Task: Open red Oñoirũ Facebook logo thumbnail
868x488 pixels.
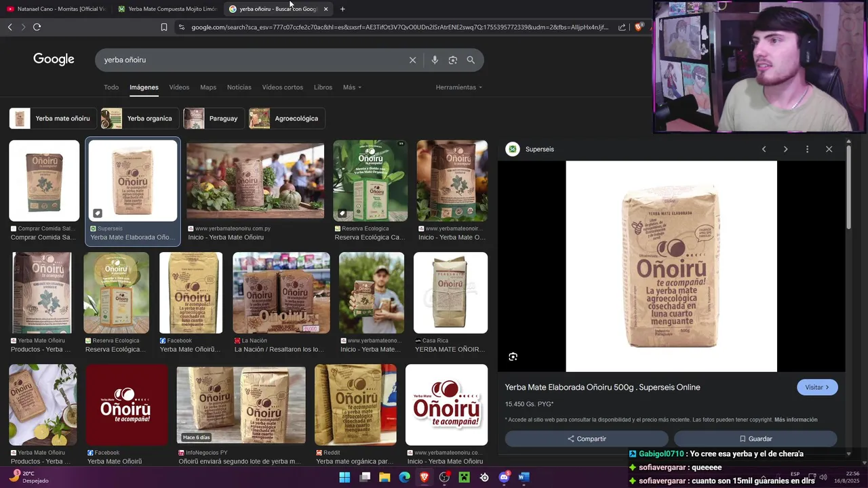Action: pos(127,405)
